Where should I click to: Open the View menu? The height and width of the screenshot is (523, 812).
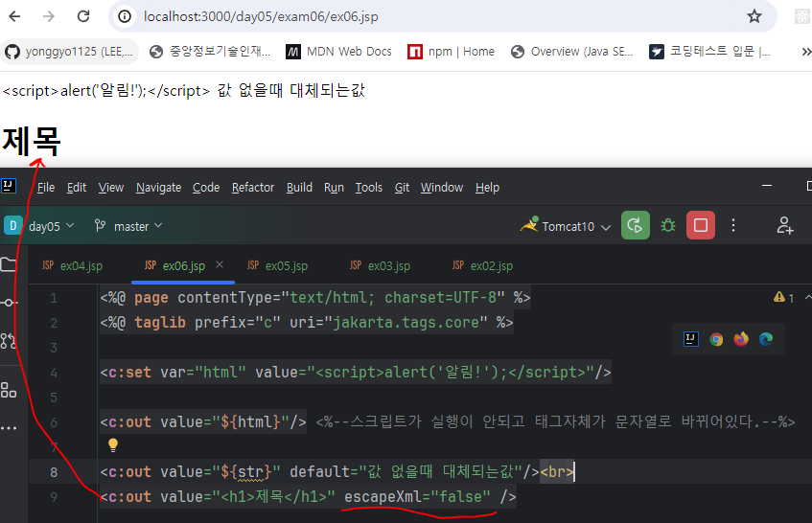point(111,188)
